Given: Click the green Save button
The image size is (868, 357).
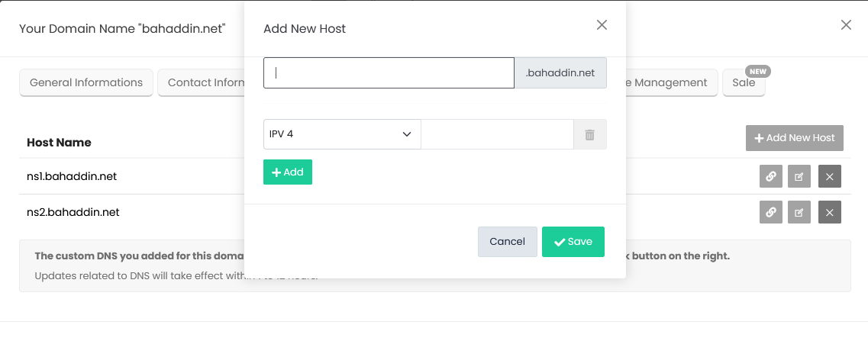Looking at the screenshot, I should (573, 242).
